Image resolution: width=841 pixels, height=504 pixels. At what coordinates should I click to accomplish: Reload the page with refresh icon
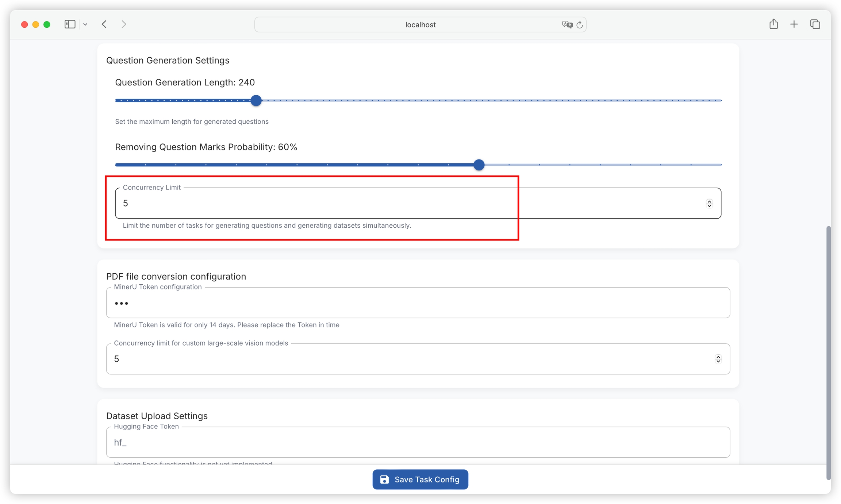(580, 24)
